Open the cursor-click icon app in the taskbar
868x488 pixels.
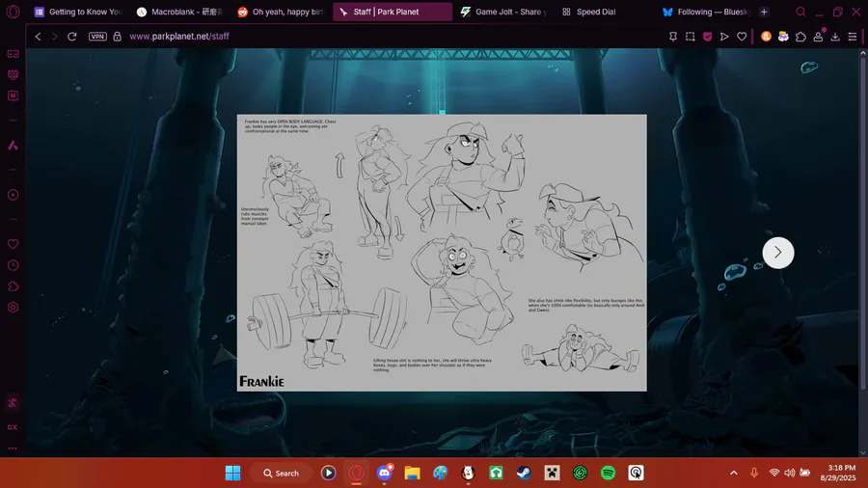pos(637,474)
